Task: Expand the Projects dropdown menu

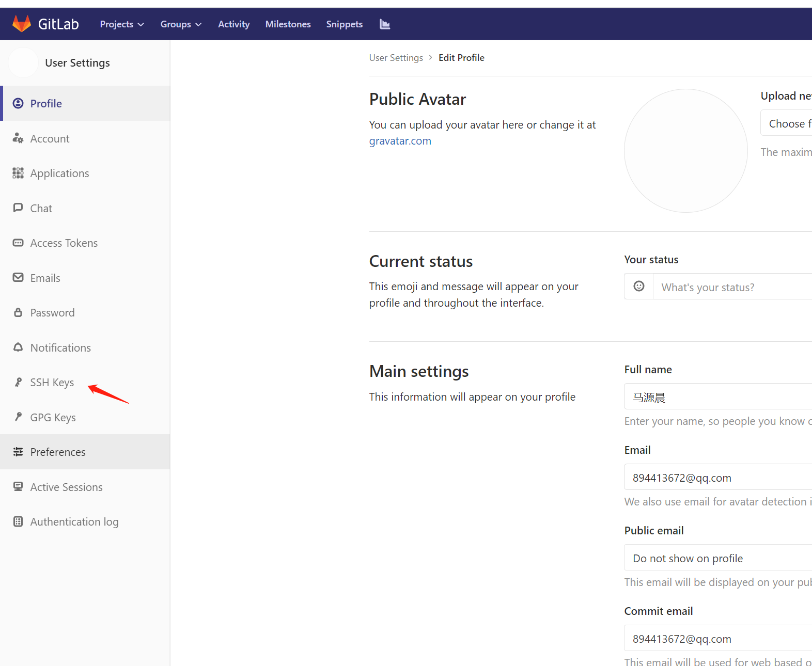Action: (x=122, y=24)
